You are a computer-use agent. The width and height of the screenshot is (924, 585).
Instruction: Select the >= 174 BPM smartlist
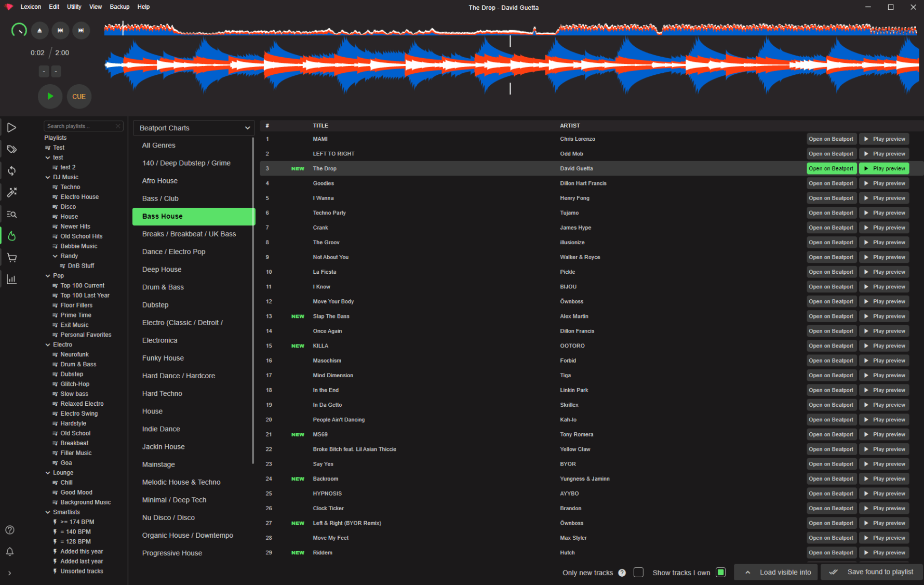[x=77, y=522]
